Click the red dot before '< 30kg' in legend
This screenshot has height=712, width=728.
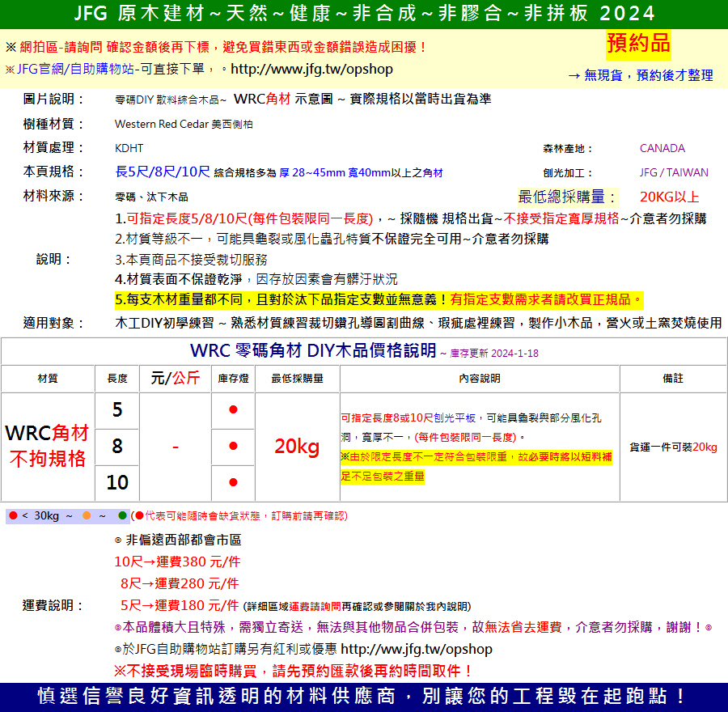[x=14, y=515]
